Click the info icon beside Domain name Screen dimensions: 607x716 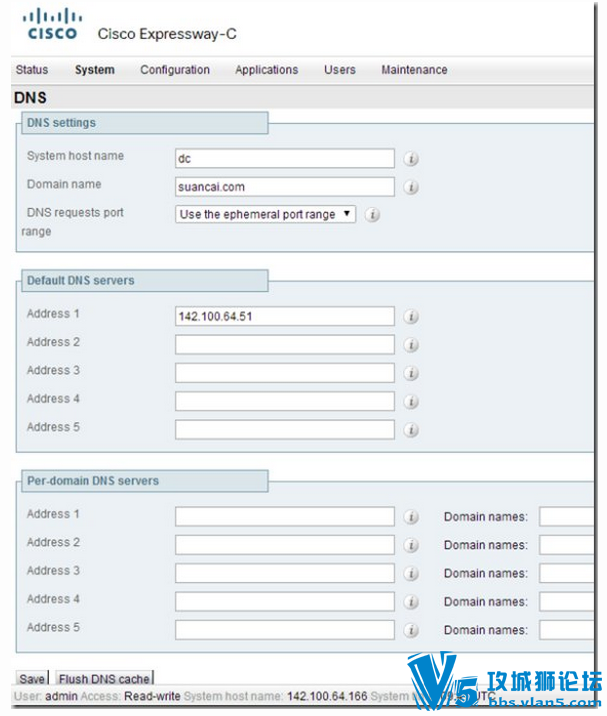pos(411,187)
